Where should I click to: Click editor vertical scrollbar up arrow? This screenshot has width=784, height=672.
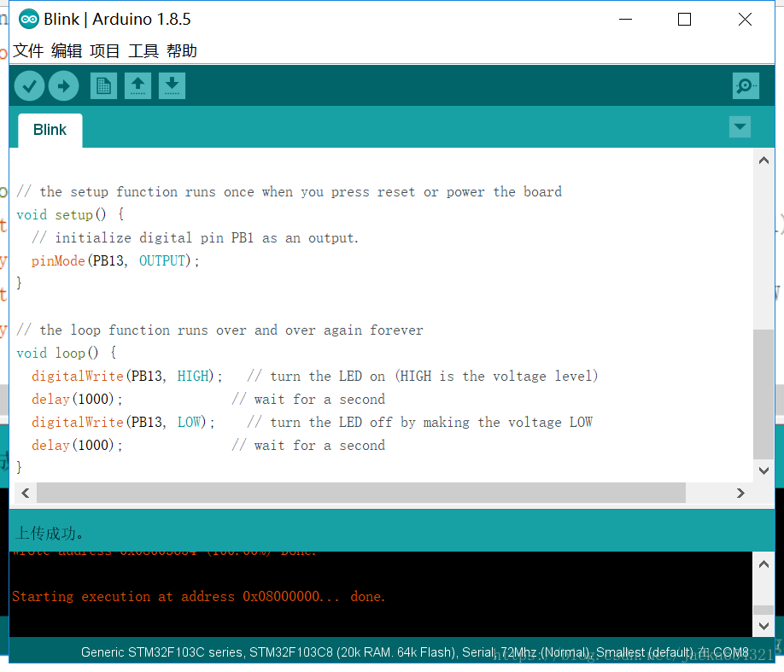click(764, 161)
